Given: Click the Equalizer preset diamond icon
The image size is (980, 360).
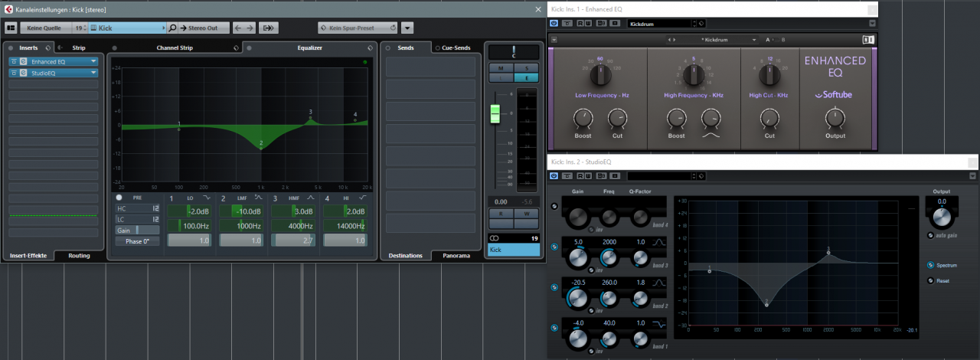Looking at the screenshot, I should 370,47.
